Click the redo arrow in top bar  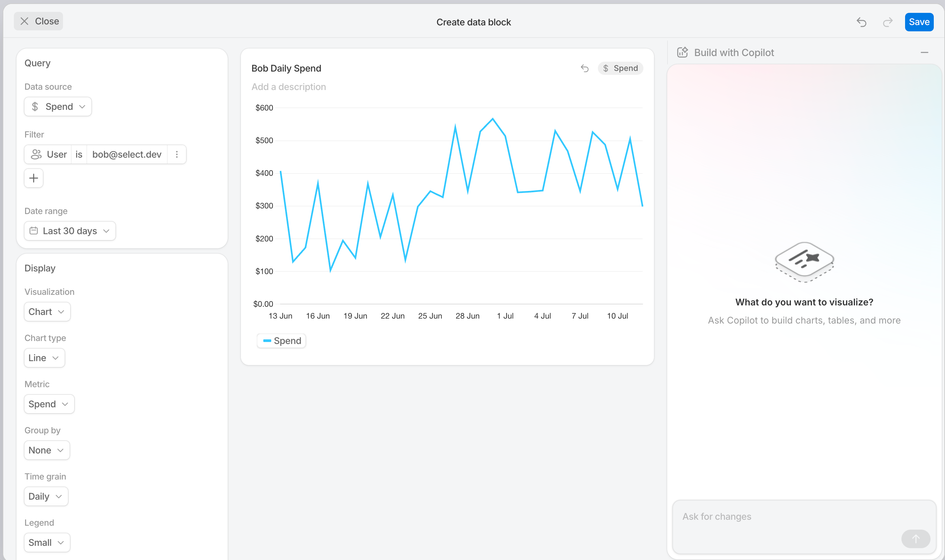coord(888,22)
